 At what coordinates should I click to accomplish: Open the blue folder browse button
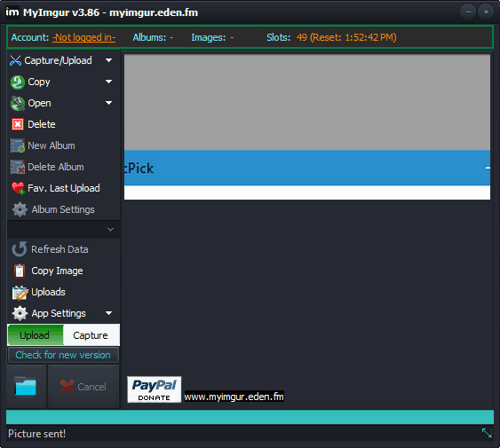(x=26, y=386)
